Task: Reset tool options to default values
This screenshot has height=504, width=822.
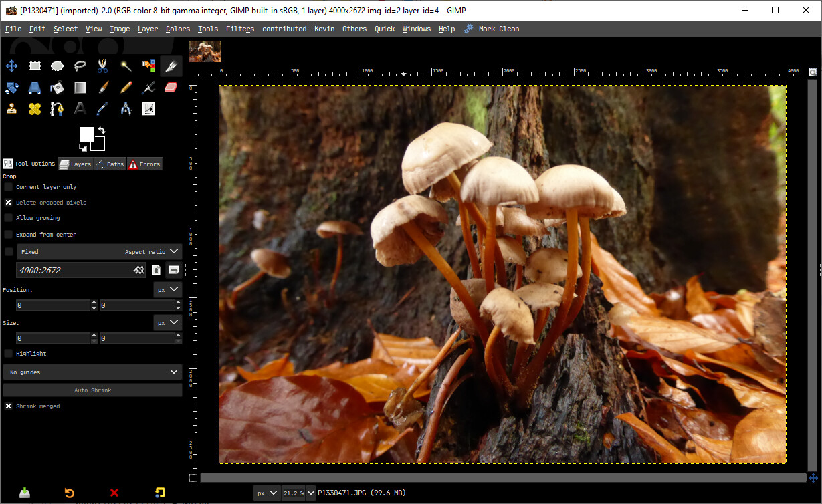Action: coord(160,493)
